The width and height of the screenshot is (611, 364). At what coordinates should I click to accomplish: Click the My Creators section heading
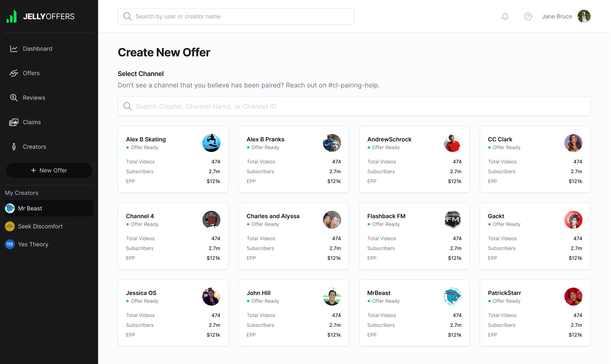[x=22, y=193]
